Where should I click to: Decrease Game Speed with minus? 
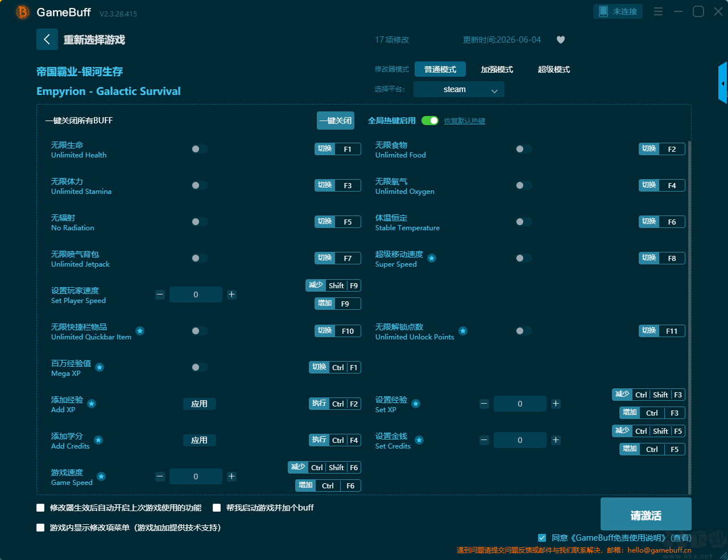160,476
